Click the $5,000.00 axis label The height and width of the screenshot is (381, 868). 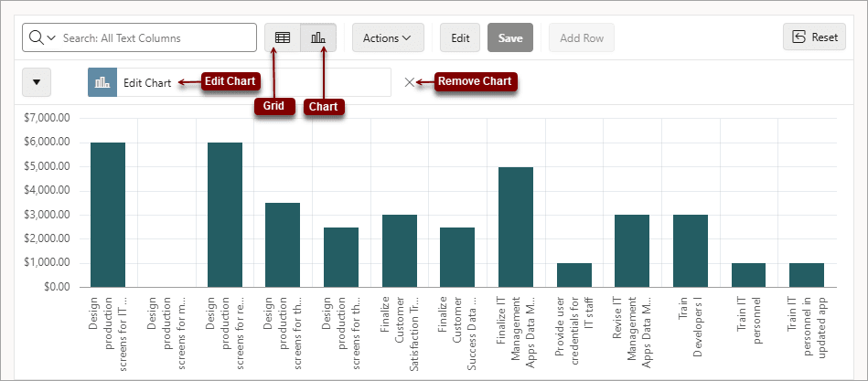[x=47, y=166]
